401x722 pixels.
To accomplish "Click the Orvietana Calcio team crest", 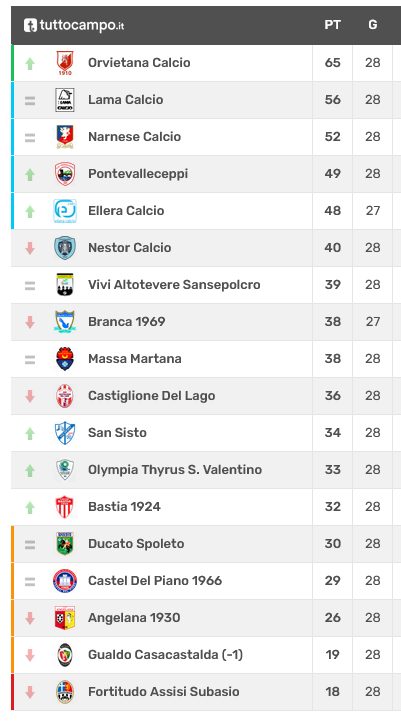I will (65, 63).
